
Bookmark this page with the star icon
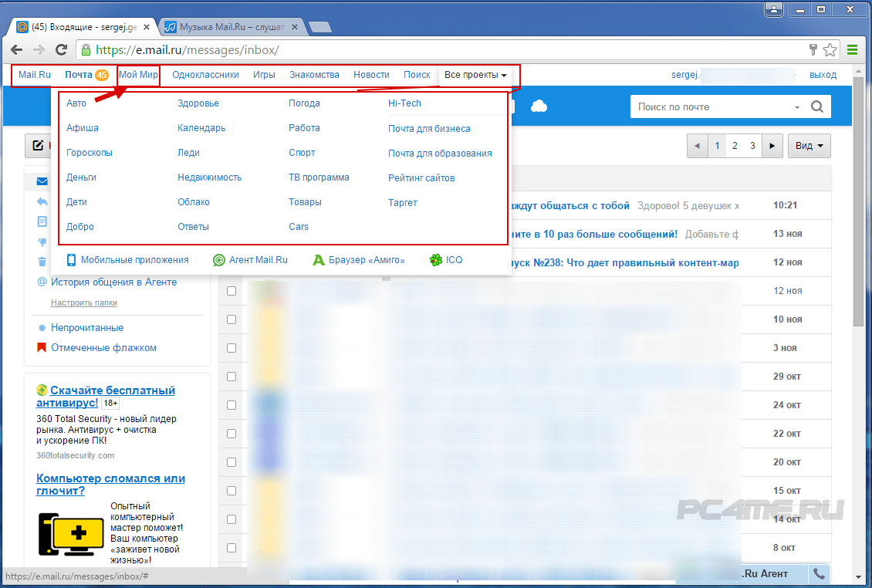[x=830, y=50]
